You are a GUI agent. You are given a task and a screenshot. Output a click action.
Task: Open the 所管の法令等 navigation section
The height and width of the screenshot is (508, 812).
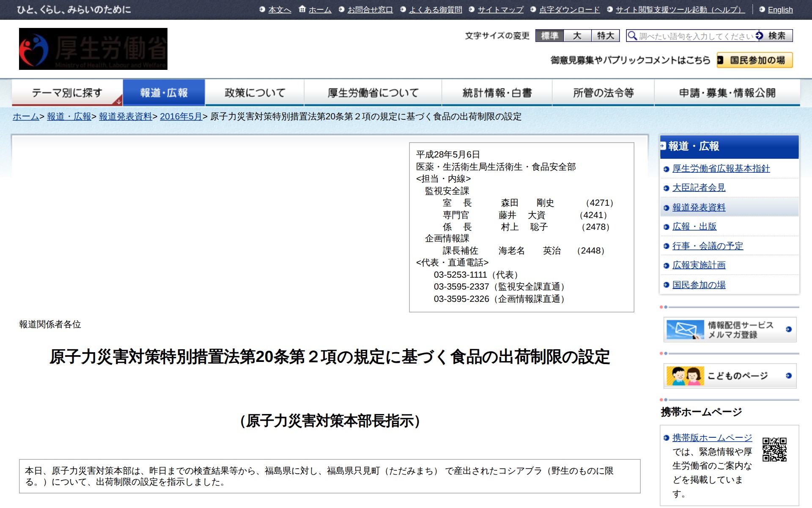coord(603,92)
